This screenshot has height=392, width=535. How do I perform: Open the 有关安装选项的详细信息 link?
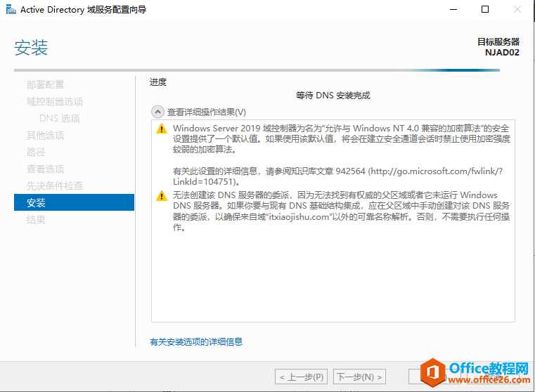[x=196, y=342]
